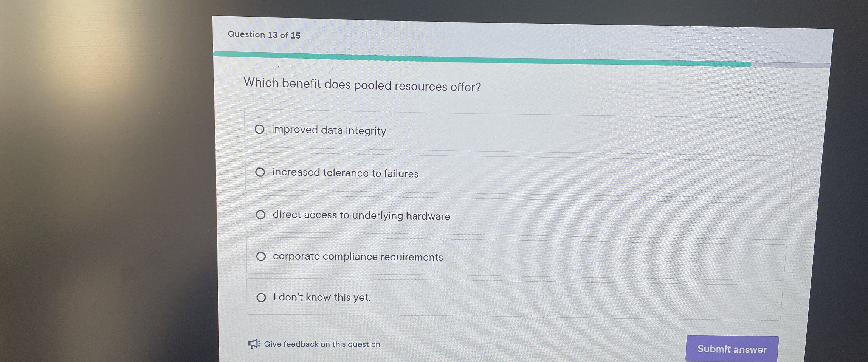This screenshot has height=362, width=868.
Task: Pick the 'direct access to underlying hardware' radio button
Action: pos(260,215)
